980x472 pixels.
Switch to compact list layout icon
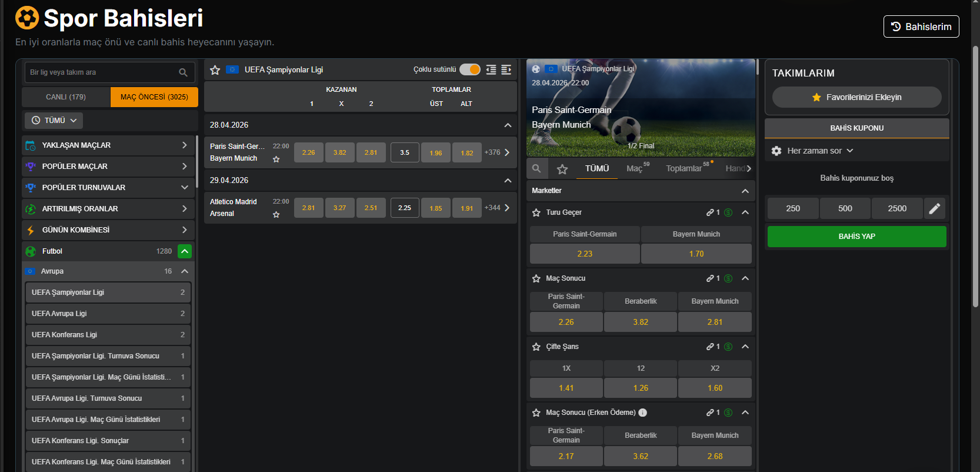click(x=491, y=69)
